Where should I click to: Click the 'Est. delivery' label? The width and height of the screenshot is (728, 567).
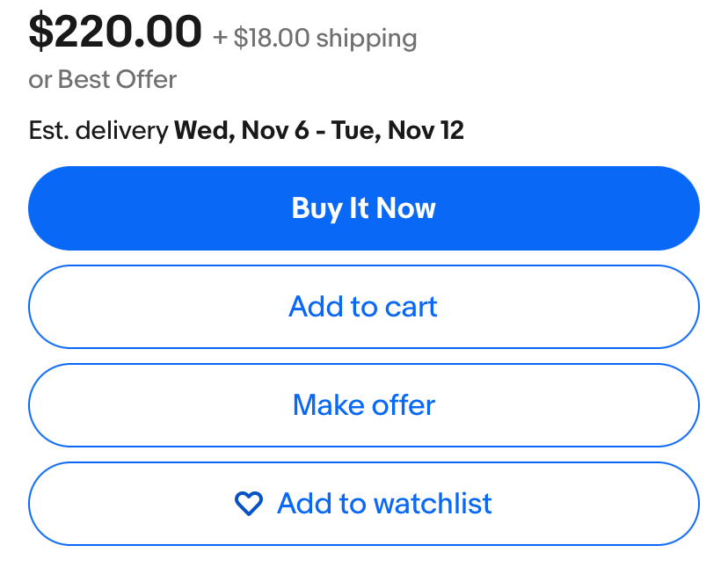pos(98,130)
